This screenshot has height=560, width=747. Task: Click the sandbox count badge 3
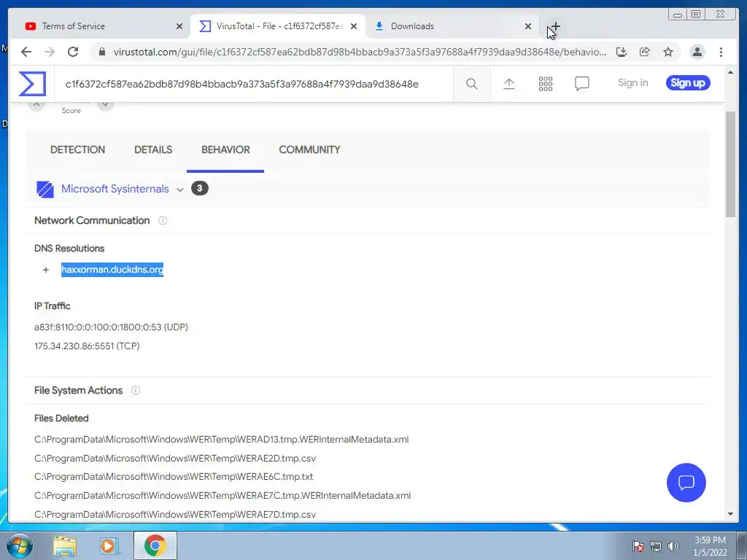coord(200,189)
